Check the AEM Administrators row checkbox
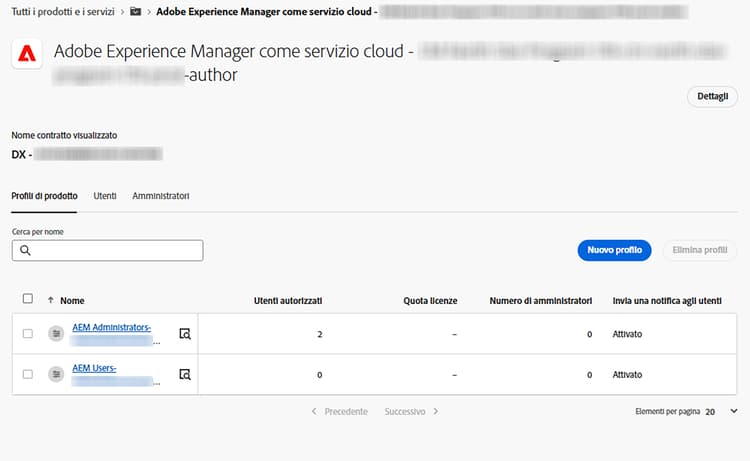The height and width of the screenshot is (461, 750). pos(28,333)
